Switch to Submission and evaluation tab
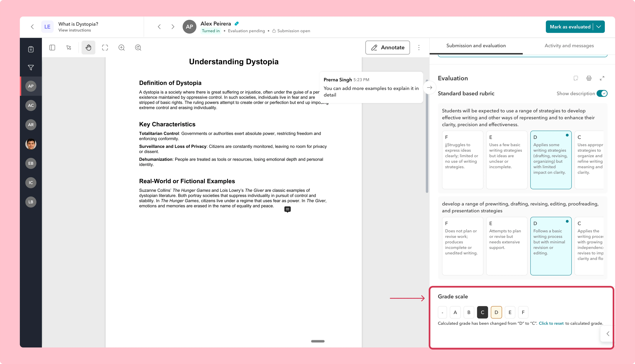The image size is (635, 364). point(476,46)
